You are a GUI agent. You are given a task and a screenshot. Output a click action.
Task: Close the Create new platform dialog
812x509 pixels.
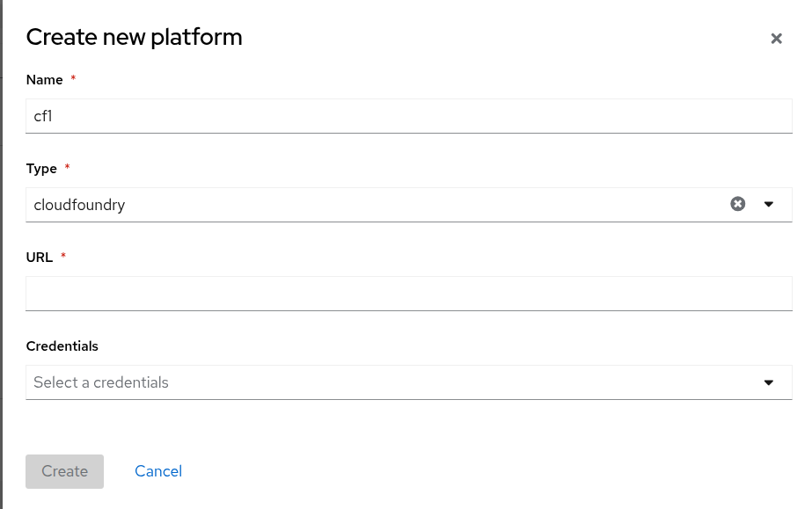776,39
